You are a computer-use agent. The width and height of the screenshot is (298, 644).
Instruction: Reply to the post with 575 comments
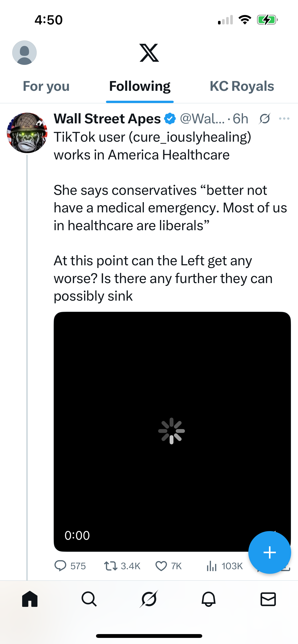click(61, 566)
